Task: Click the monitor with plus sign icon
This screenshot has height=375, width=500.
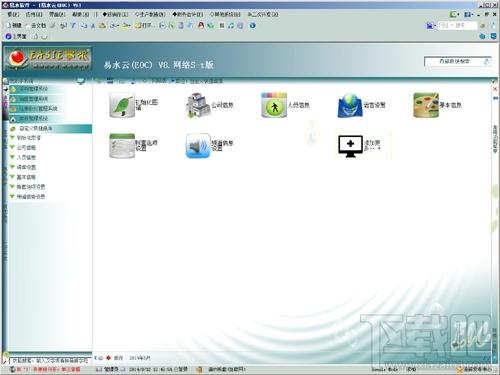Action: [350, 146]
